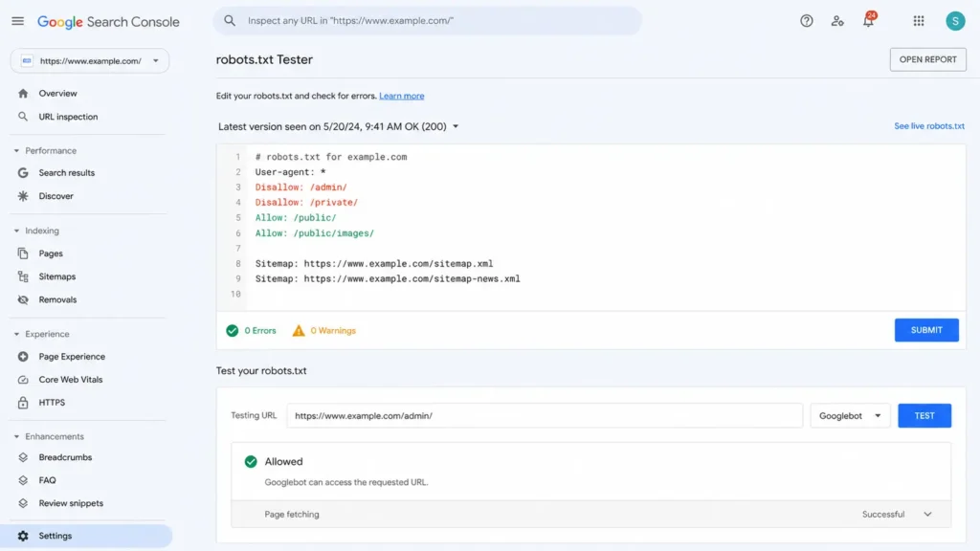Follow the Learn more link
This screenshot has height=551, width=980.
(x=401, y=96)
